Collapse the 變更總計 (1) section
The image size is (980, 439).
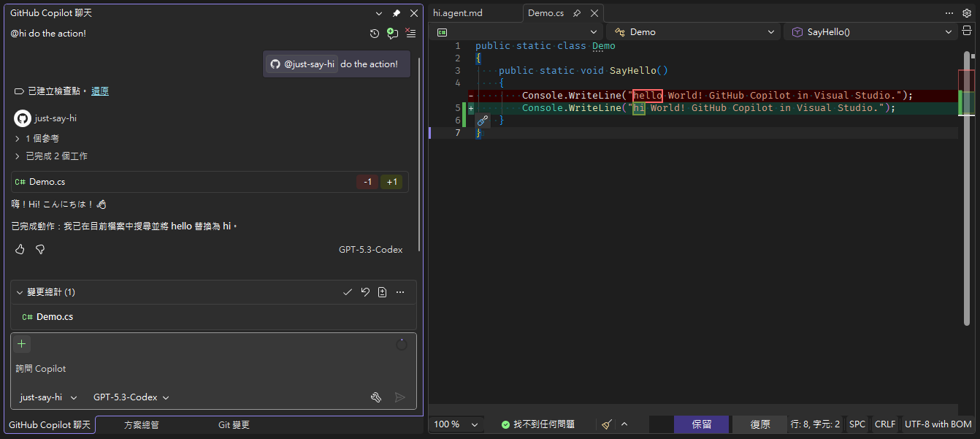coord(20,292)
